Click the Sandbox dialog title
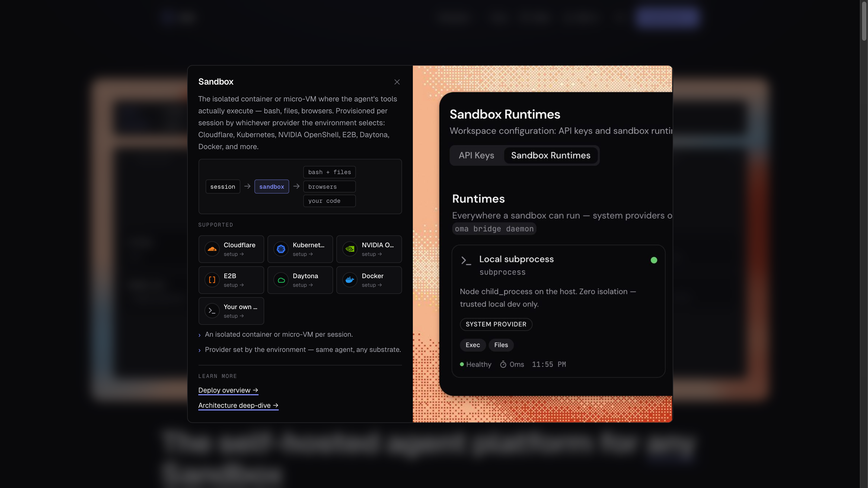This screenshot has width=868, height=488. 216,82
